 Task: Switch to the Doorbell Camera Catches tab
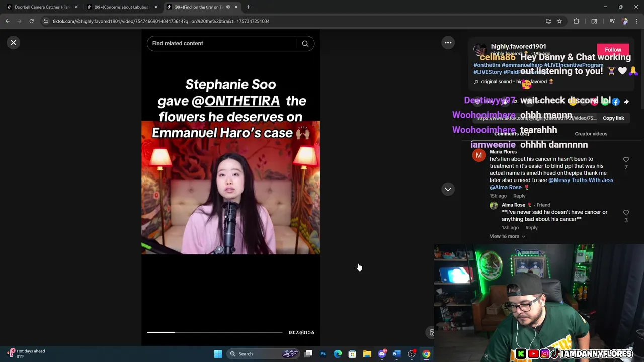pos(42,7)
